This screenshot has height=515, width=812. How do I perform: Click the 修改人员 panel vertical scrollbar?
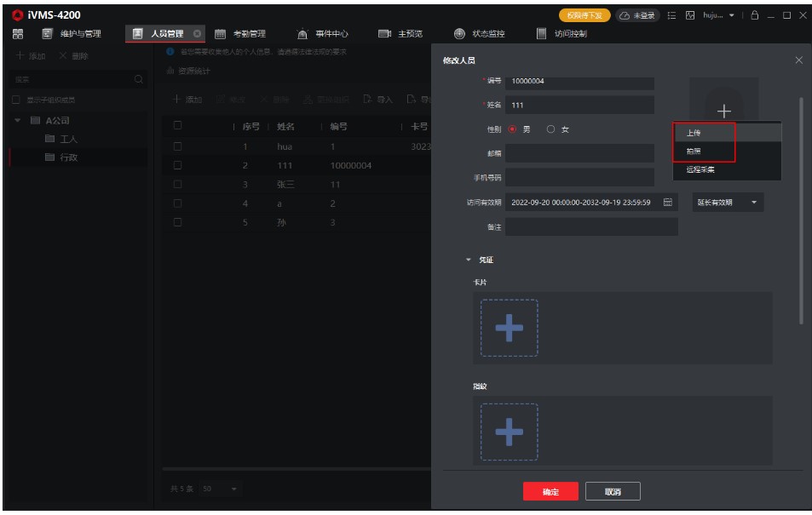[x=801, y=210]
